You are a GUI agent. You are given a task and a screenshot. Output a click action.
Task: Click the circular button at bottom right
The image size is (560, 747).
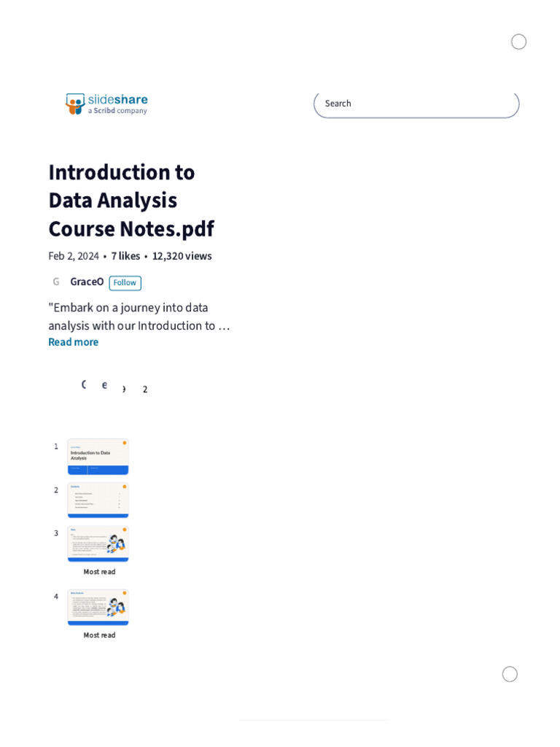[510, 674]
